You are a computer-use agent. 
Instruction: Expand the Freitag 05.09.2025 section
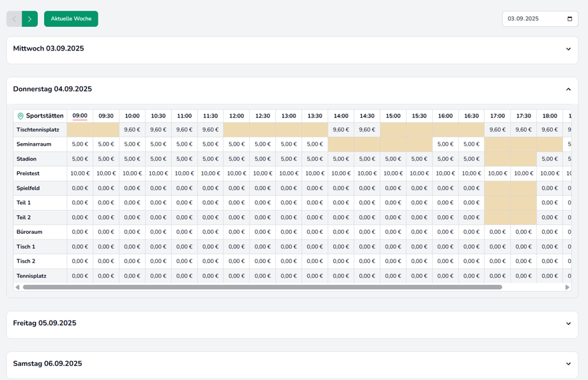click(568, 324)
